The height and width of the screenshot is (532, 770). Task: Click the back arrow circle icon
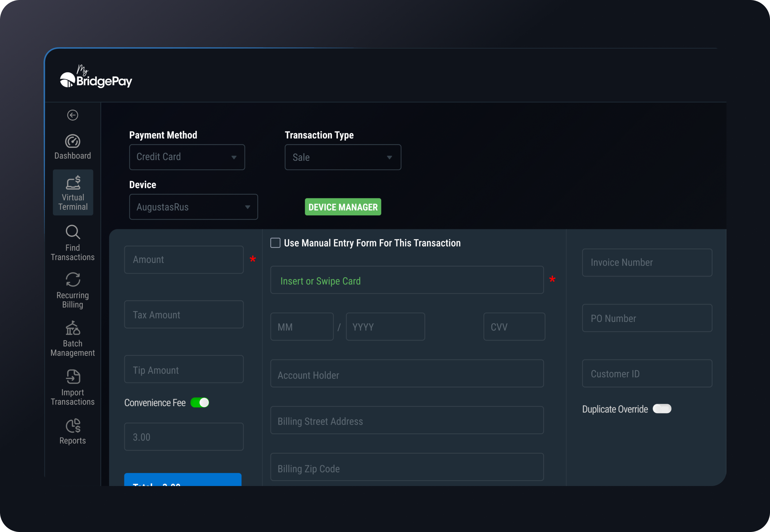[72, 115]
